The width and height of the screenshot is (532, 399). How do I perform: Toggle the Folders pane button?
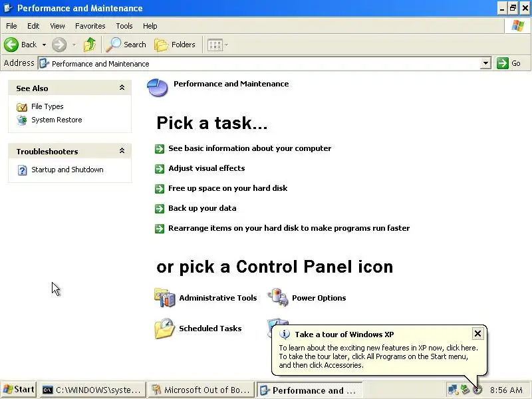click(x=176, y=45)
